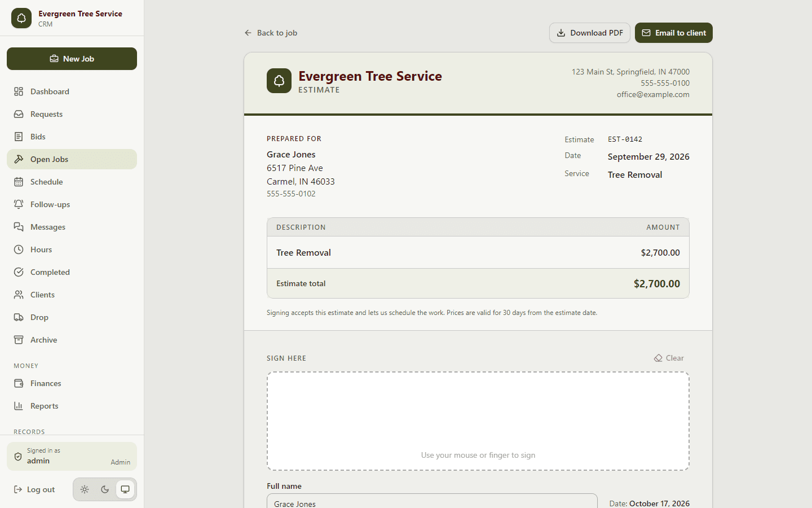The image size is (812, 508).
Task: Select the Reports menu label
Action: coord(44,406)
